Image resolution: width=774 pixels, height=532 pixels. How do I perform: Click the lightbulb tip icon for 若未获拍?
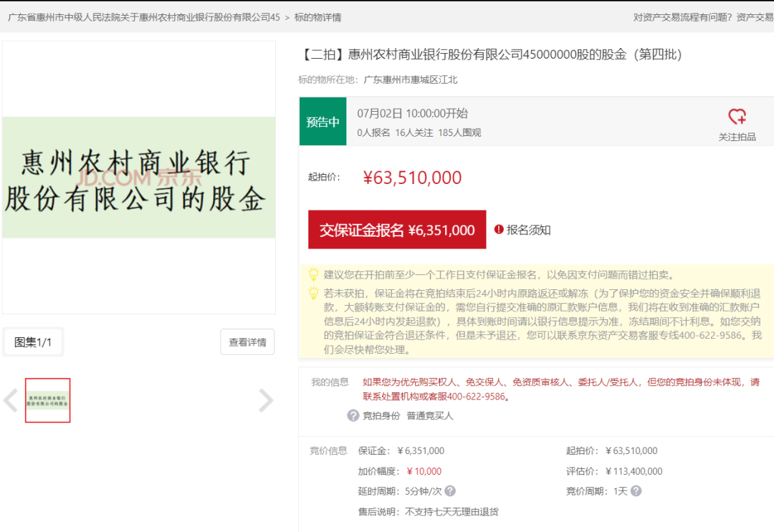313,294
